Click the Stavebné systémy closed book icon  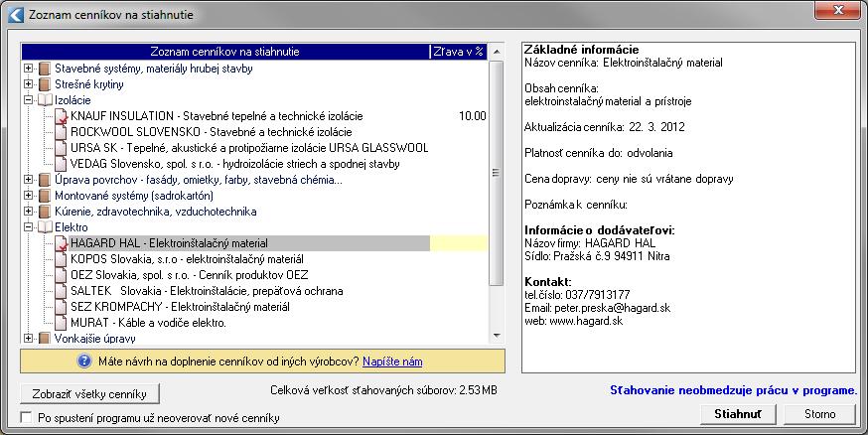tap(45, 69)
